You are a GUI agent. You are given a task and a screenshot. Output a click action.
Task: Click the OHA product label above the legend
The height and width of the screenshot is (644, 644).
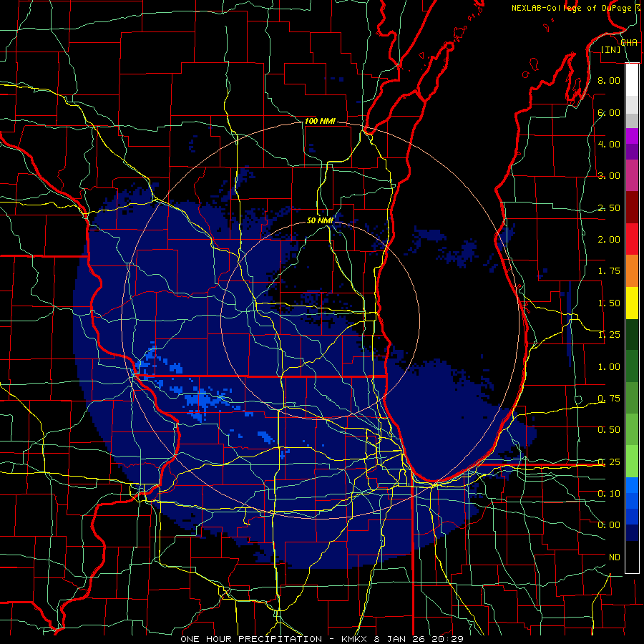(629, 43)
